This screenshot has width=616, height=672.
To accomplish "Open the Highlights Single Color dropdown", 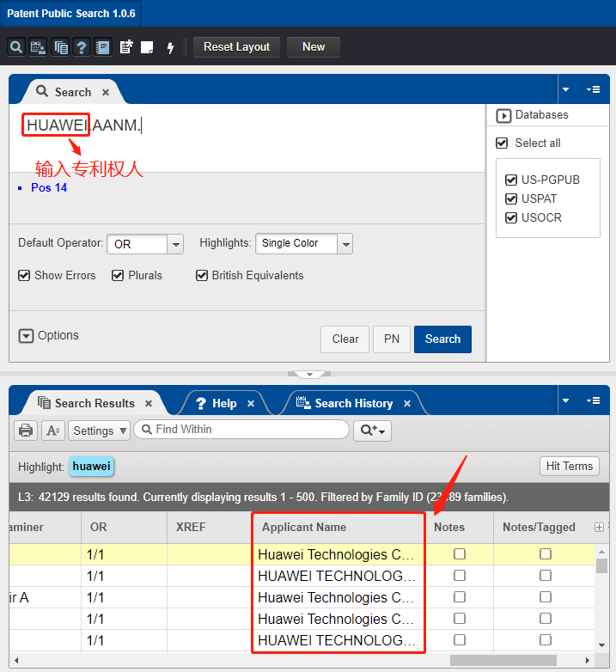I will pyautogui.click(x=345, y=244).
